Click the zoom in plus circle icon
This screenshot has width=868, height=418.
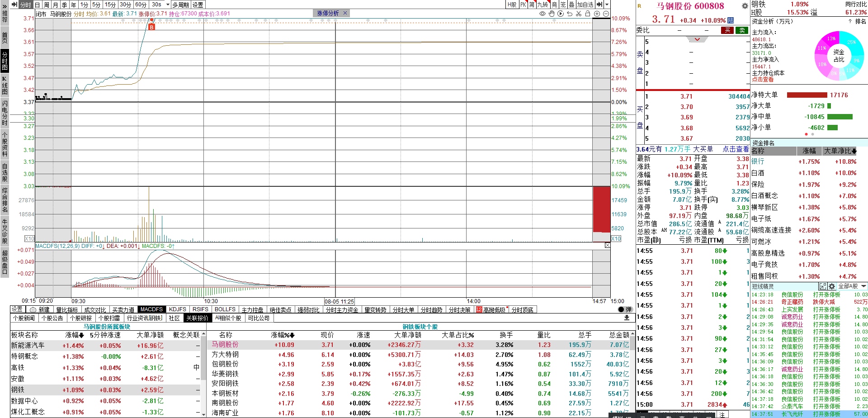[597, 14]
